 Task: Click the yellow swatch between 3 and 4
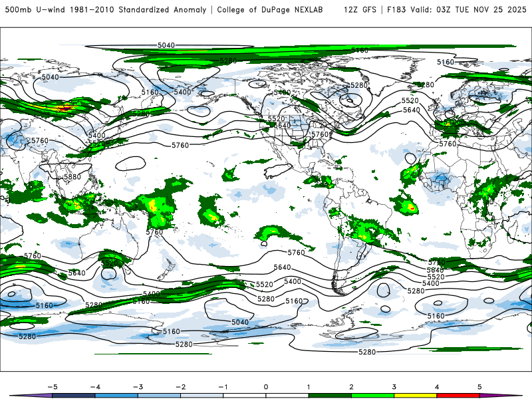click(x=415, y=396)
